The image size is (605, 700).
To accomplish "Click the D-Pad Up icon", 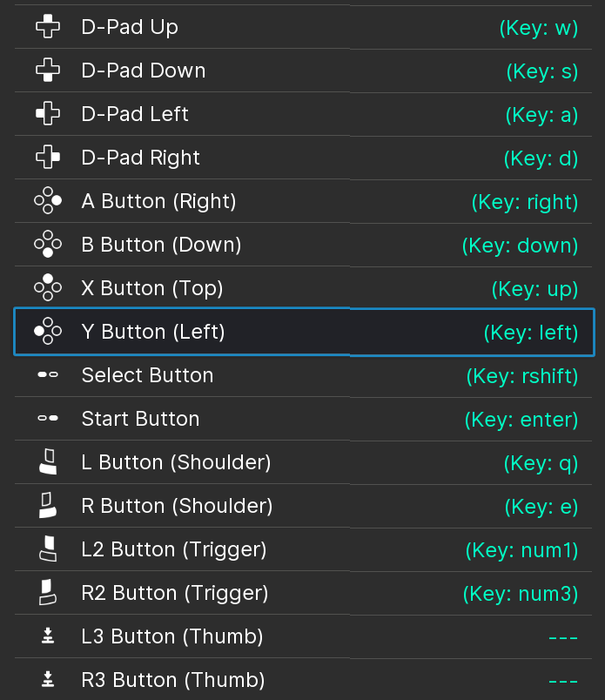I will pyautogui.click(x=48, y=27).
